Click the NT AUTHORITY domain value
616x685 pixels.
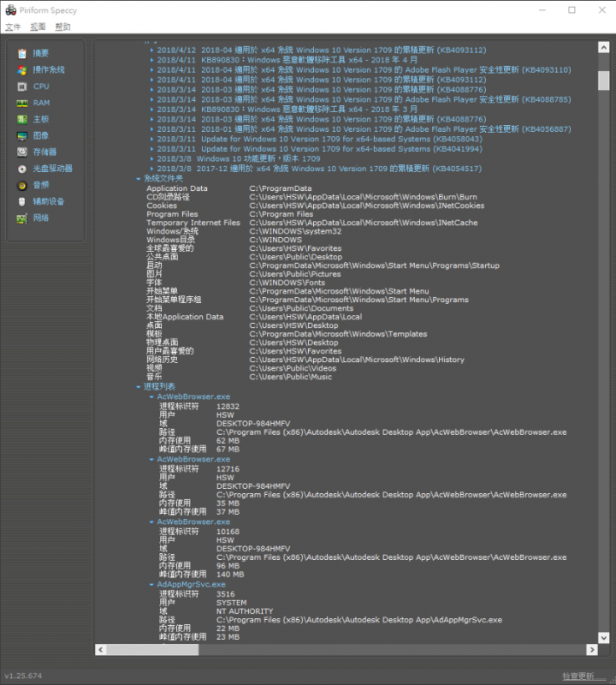(245, 611)
